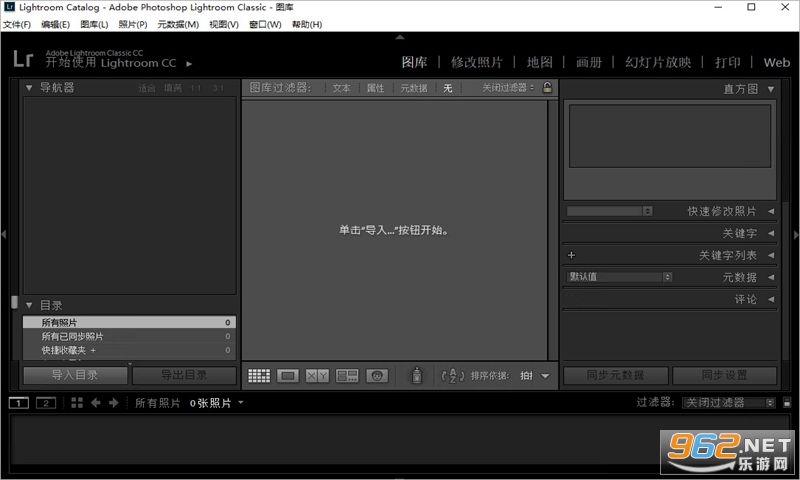Image resolution: width=800 pixels, height=480 pixels.
Task: Open the Photo (照片) menu
Action: click(133, 24)
